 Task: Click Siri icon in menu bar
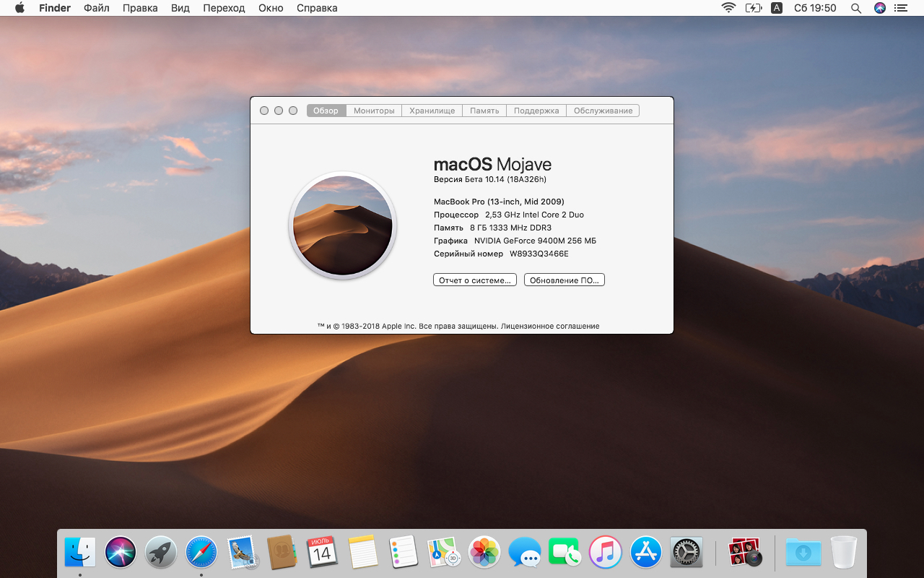click(879, 8)
